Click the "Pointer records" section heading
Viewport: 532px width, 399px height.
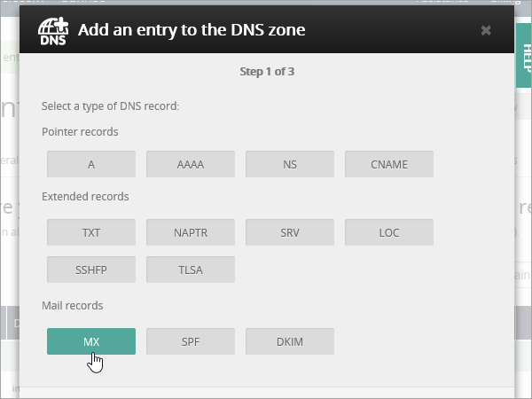80,132
